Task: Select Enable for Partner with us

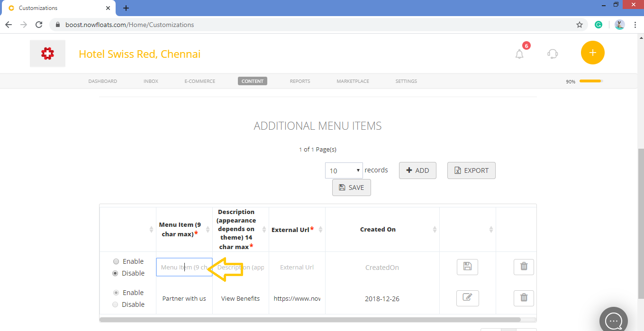Action: click(x=115, y=293)
